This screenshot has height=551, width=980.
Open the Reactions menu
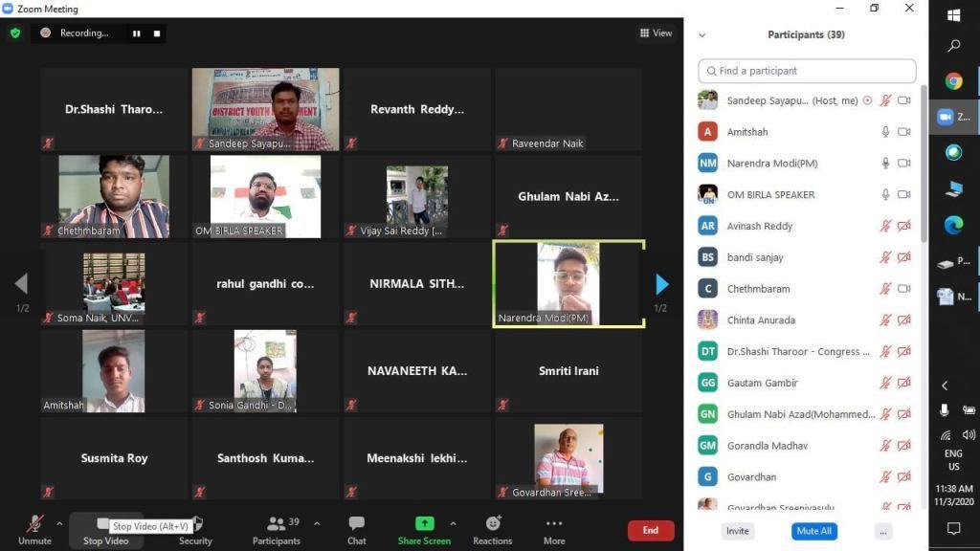pyautogui.click(x=493, y=530)
